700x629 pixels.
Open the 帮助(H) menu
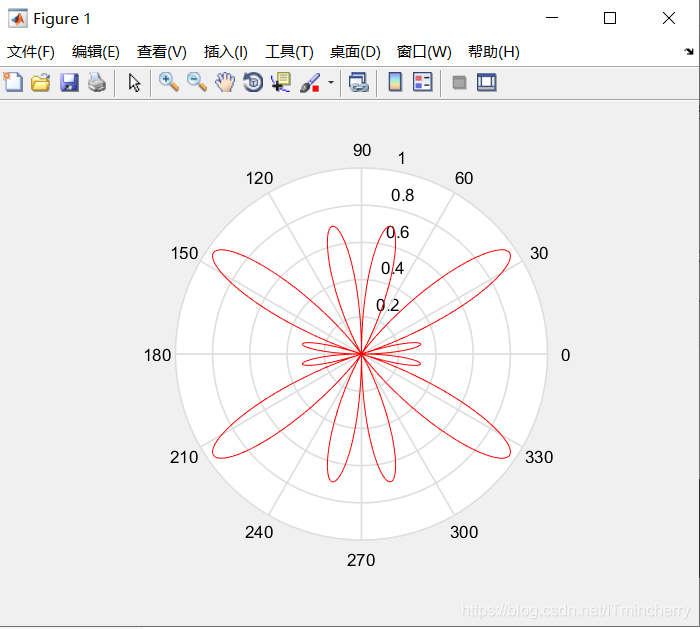494,52
